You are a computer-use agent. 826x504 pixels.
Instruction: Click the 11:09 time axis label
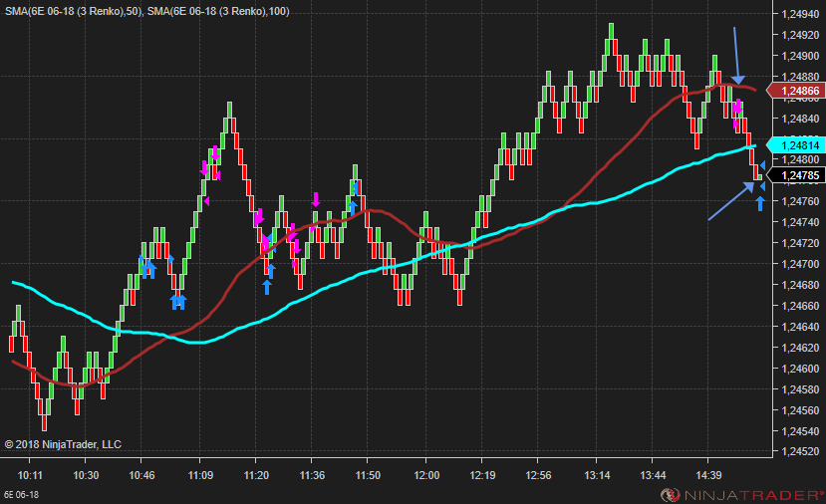pos(200,475)
